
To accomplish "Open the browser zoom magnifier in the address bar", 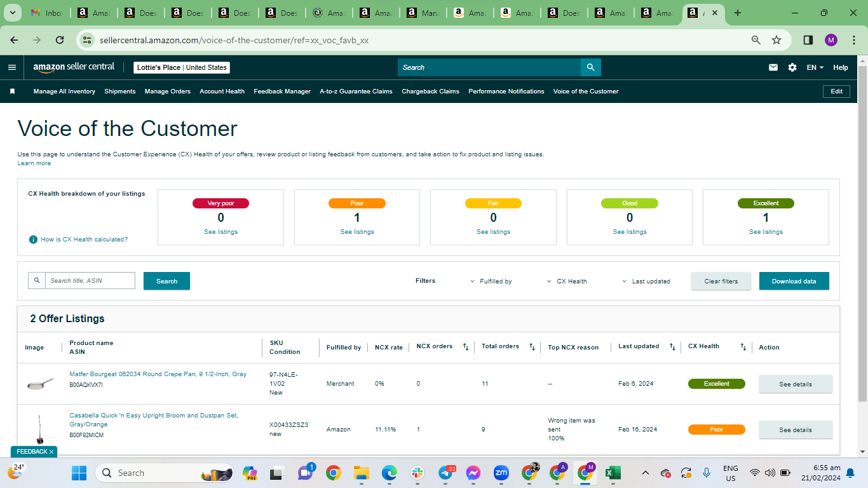I will click(756, 40).
